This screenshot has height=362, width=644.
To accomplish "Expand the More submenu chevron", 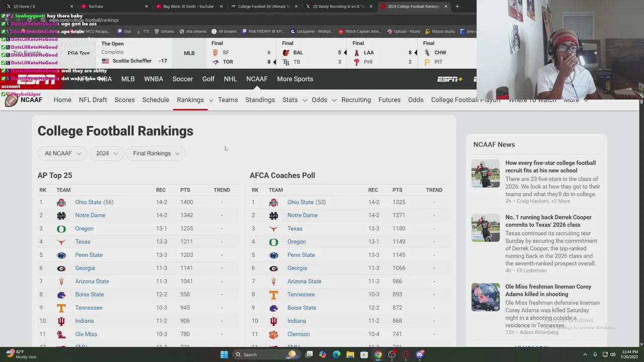I will 586,100.
